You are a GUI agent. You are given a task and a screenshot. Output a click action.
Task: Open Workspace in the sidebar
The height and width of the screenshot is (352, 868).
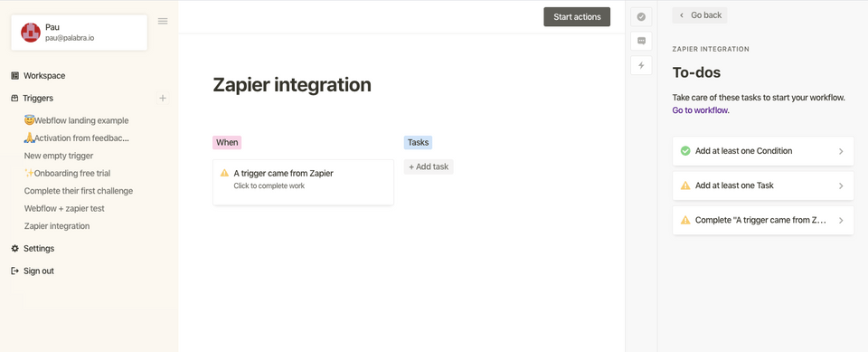[x=44, y=75]
